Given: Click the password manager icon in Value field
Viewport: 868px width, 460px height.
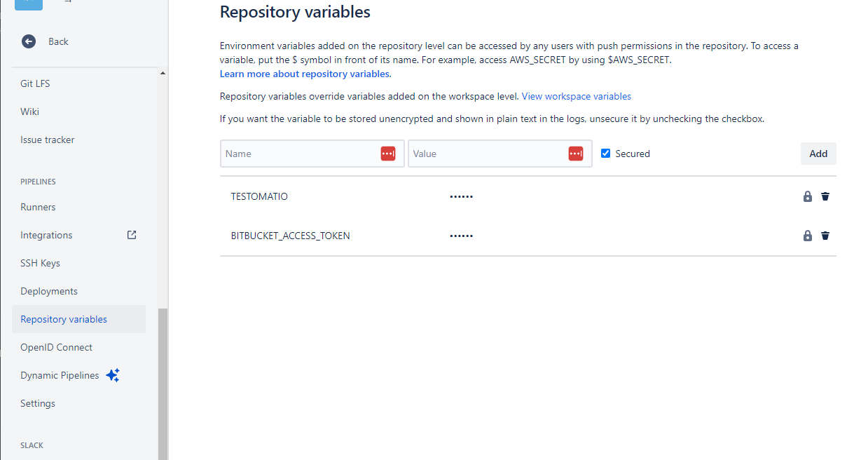Looking at the screenshot, I should 576,154.
